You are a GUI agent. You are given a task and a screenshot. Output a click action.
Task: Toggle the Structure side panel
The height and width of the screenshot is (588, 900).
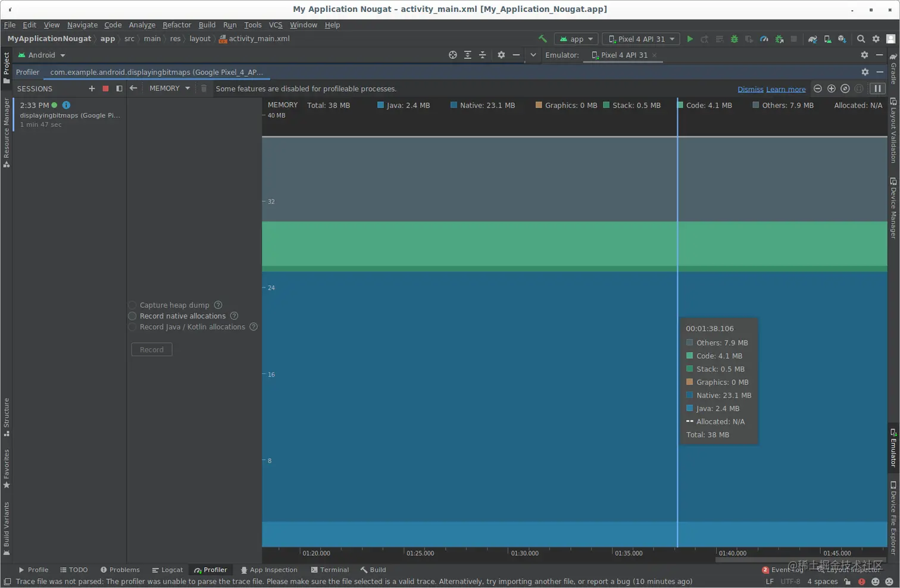click(7, 417)
